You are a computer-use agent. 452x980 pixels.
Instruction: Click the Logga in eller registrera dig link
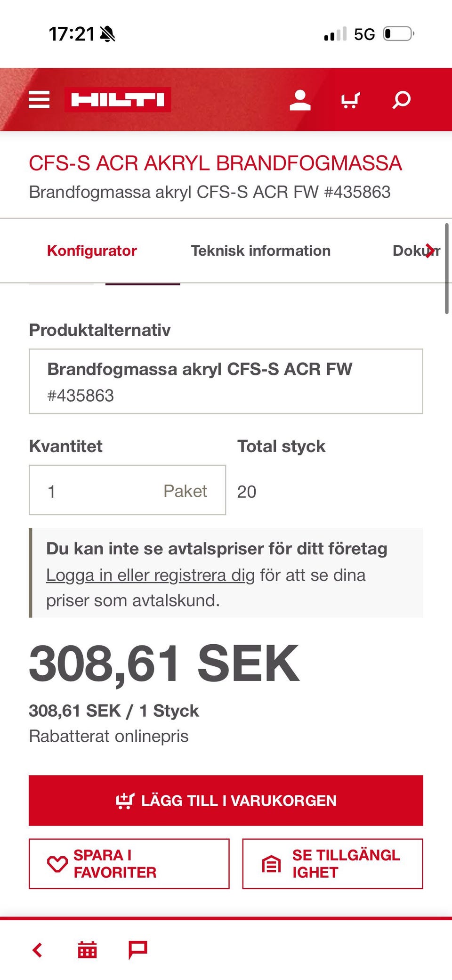coord(150,575)
